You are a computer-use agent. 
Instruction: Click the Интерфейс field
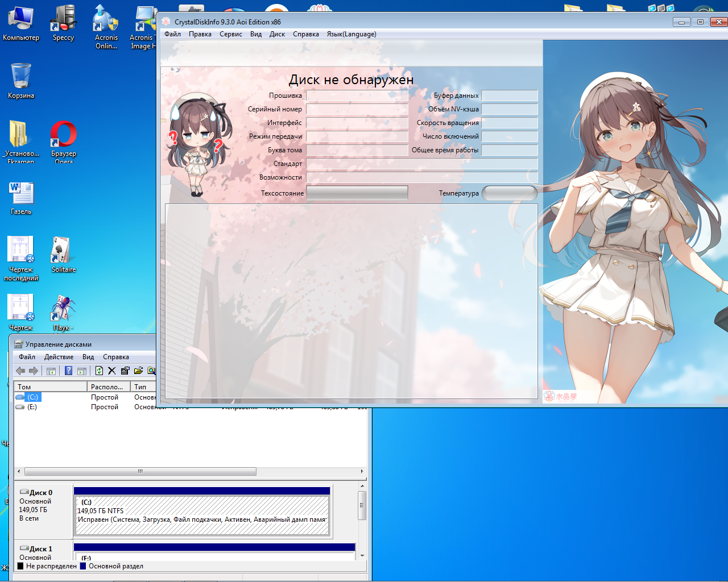point(357,123)
